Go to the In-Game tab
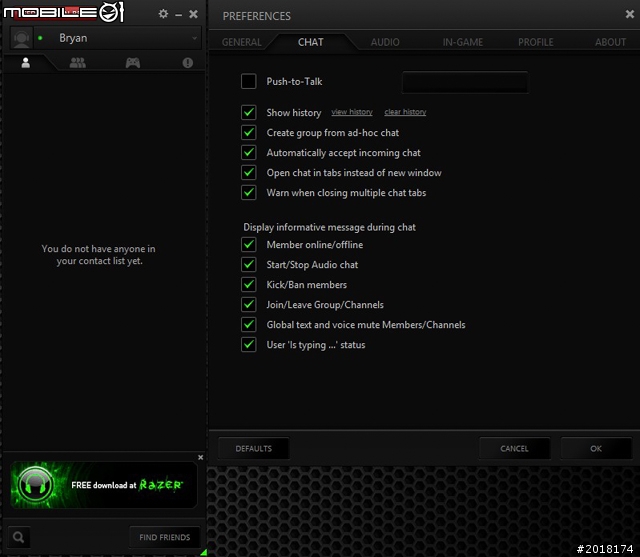This screenshot has width=640, height=557. click(463, 42)
